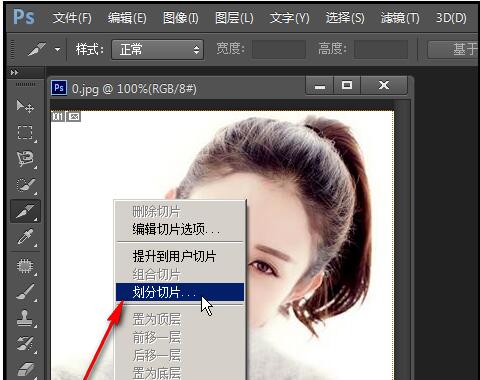
Task: Select the History Brush tool
Action: tap(26, 344)
